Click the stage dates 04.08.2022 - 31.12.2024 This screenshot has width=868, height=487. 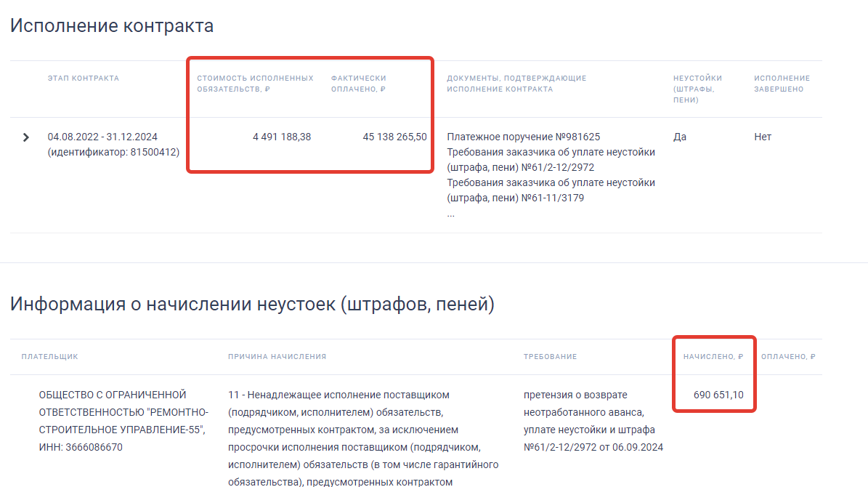(x=102, y=137)
